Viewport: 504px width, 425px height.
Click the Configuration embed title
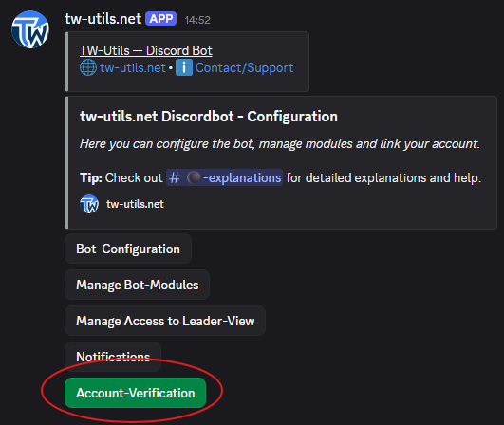click(209, 117)
